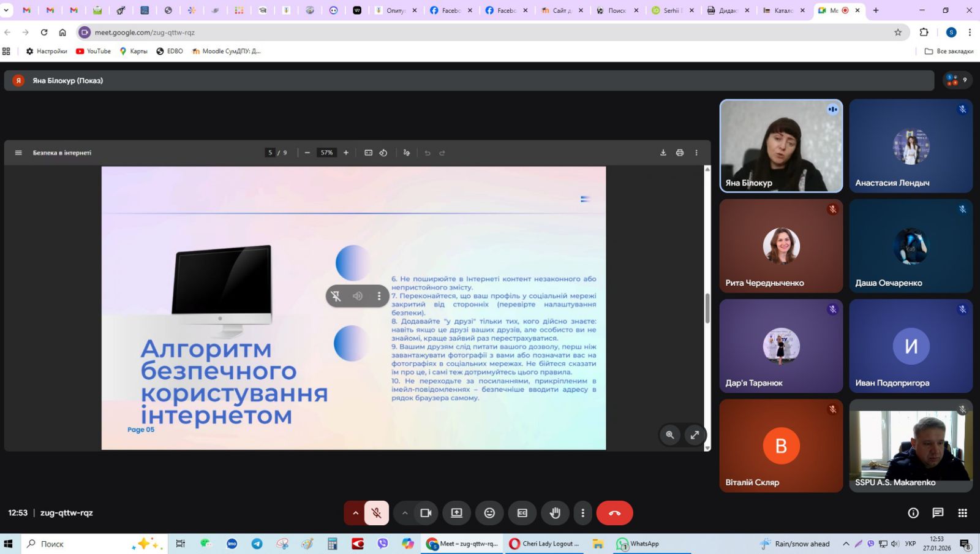
Task: Click the unpin icon on the presentation
Action: click(x=336, y=296)
